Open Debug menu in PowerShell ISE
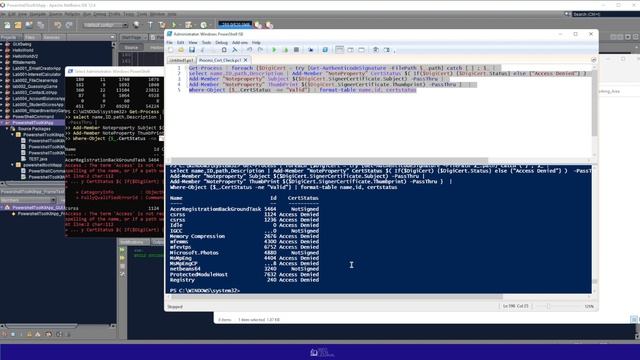This screenshot has height=360, width=640. point(221,42)
